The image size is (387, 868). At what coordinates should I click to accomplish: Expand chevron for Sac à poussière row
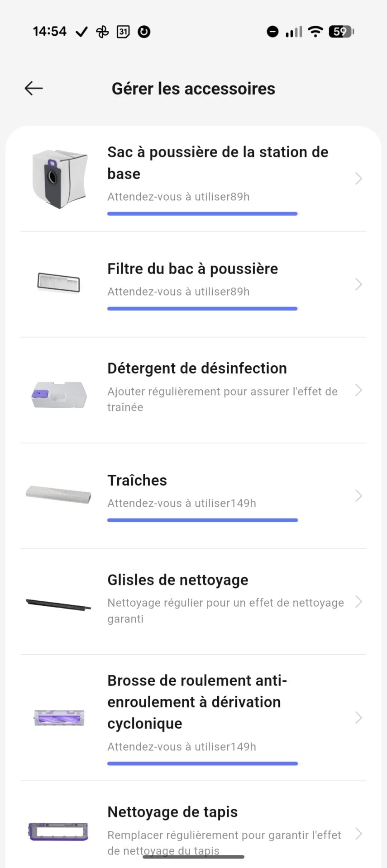pos(358,179)
